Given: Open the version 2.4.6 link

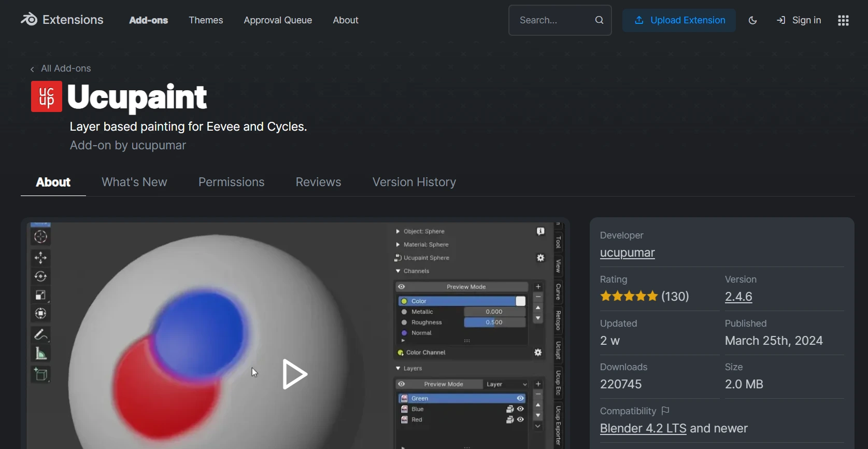Looking at the screenshot, I should 738,297.
